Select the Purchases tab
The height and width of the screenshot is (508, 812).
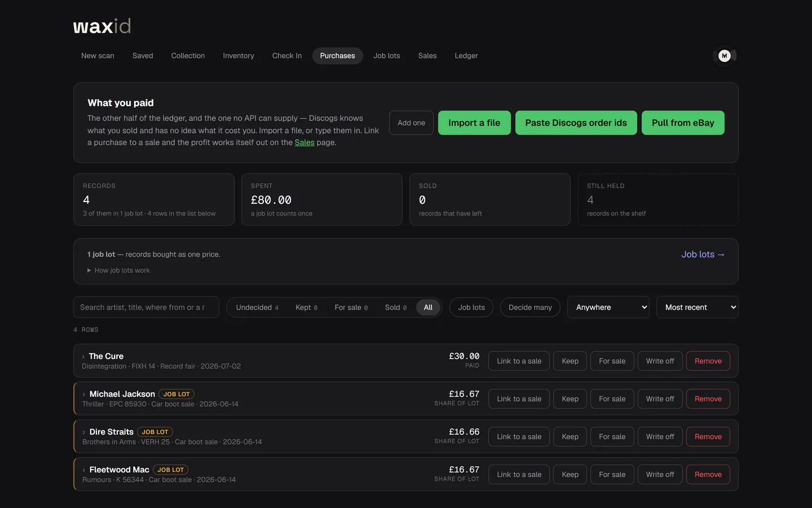click(x=338, y=56)
